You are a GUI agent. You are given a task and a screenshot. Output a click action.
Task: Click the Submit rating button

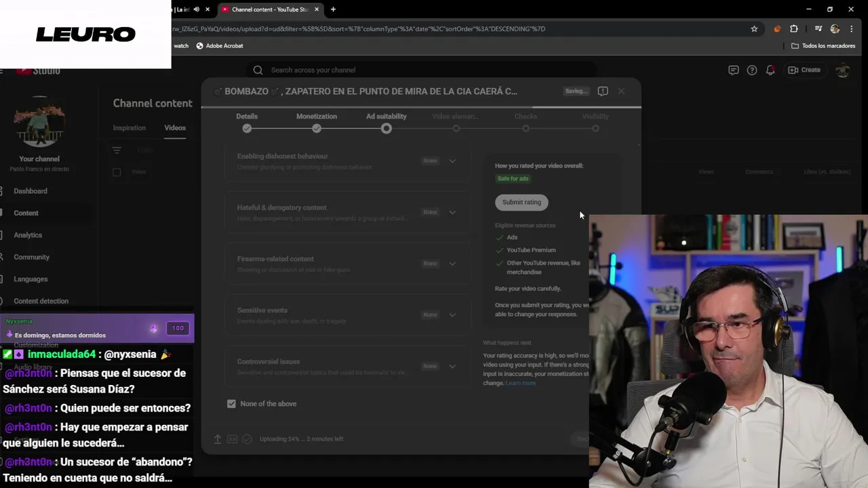click(521, 202)
